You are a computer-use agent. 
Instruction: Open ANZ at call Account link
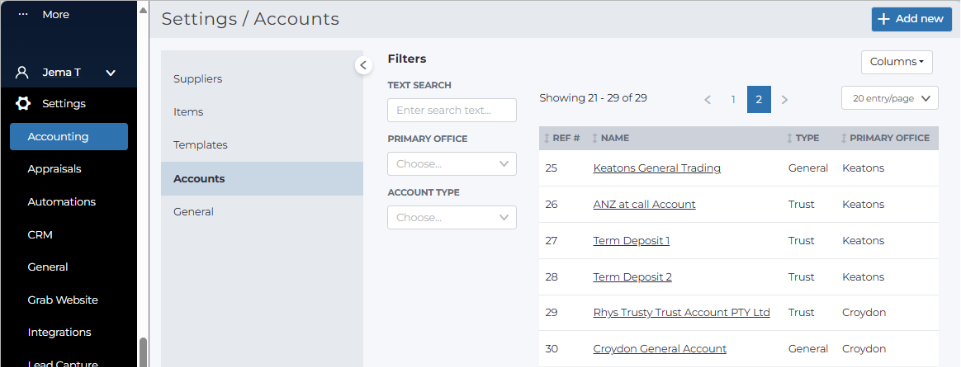coord(644,204)
